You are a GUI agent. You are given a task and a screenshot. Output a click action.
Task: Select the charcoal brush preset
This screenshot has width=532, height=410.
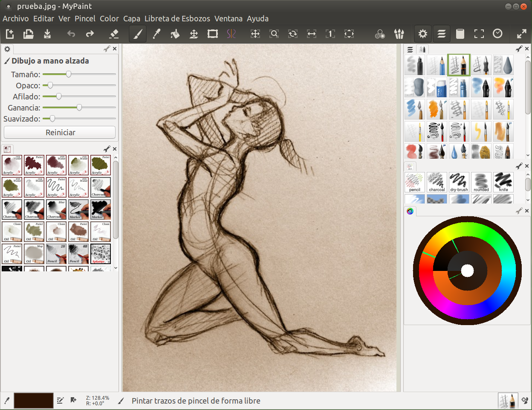pyautogui.click(x=437, y=182)
